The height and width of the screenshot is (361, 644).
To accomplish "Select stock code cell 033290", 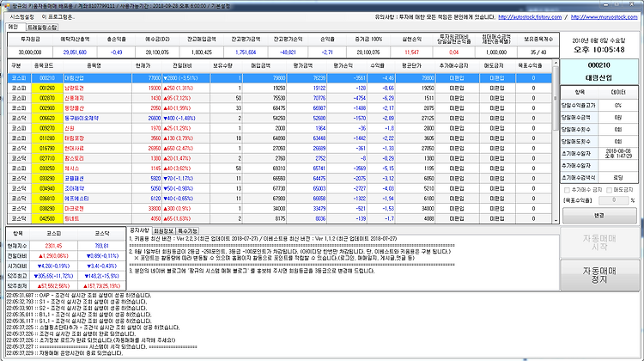I will [47, 179].
